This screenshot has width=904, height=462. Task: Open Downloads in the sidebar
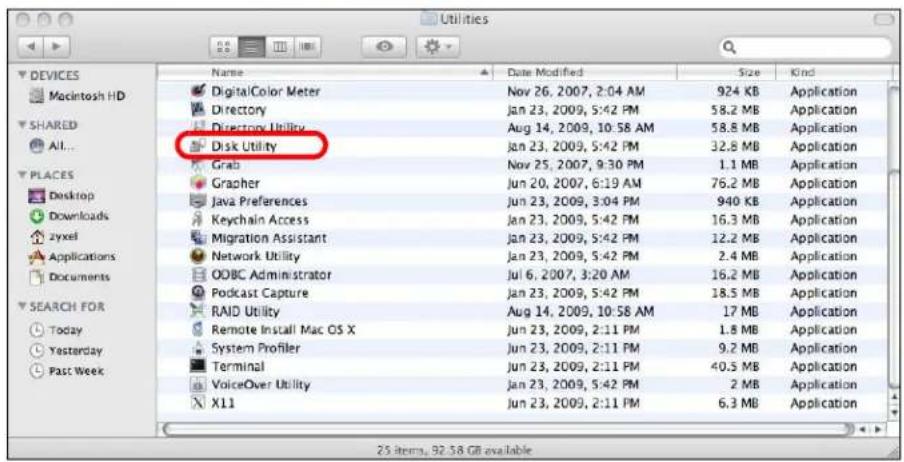pos(69,216)
